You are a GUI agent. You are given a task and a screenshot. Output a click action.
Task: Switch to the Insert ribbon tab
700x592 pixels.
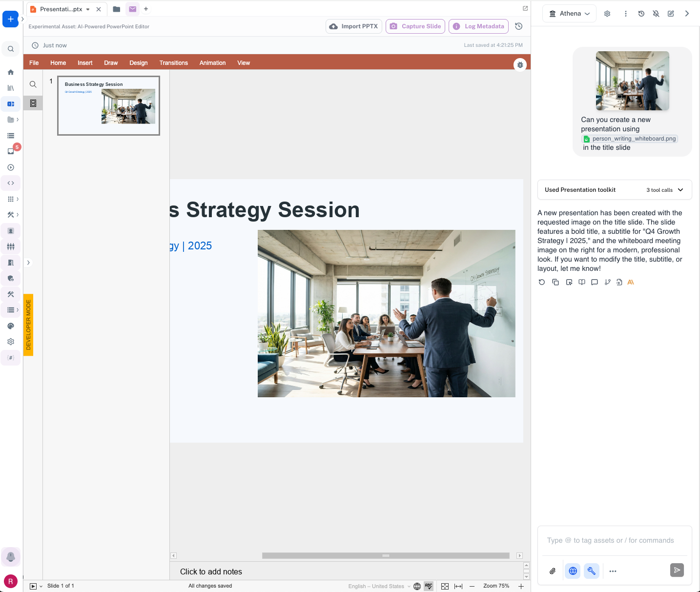pos(85,63)
